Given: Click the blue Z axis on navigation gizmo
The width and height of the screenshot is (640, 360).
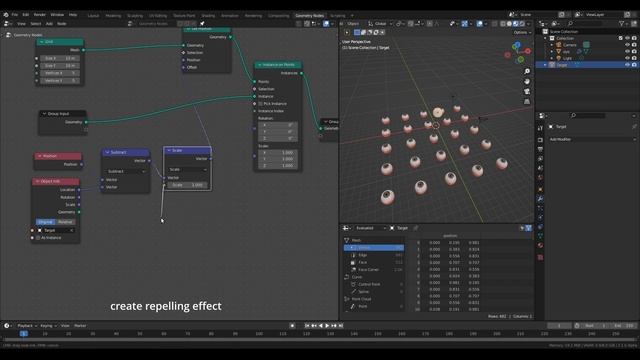Looking at the screenshot, I should [517, 44].
